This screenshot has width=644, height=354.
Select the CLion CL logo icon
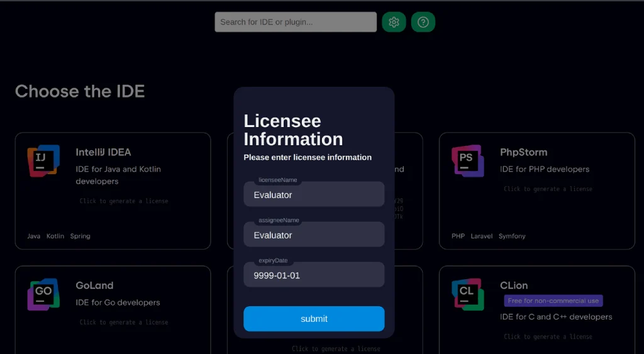click(x=468, y=294)
